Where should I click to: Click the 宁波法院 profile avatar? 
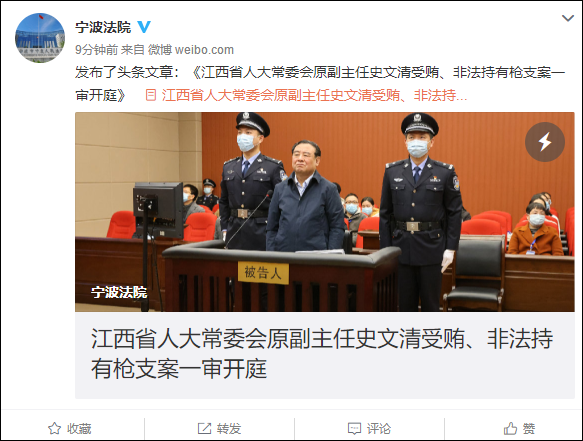pyautogui.click(x=40, y=38)
